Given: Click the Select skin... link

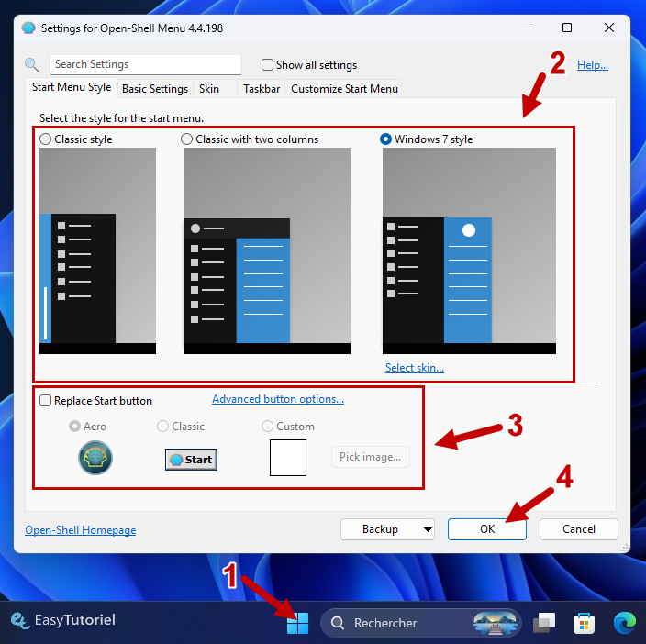Looking at the screenshot, I should click(x=415, y=368).
